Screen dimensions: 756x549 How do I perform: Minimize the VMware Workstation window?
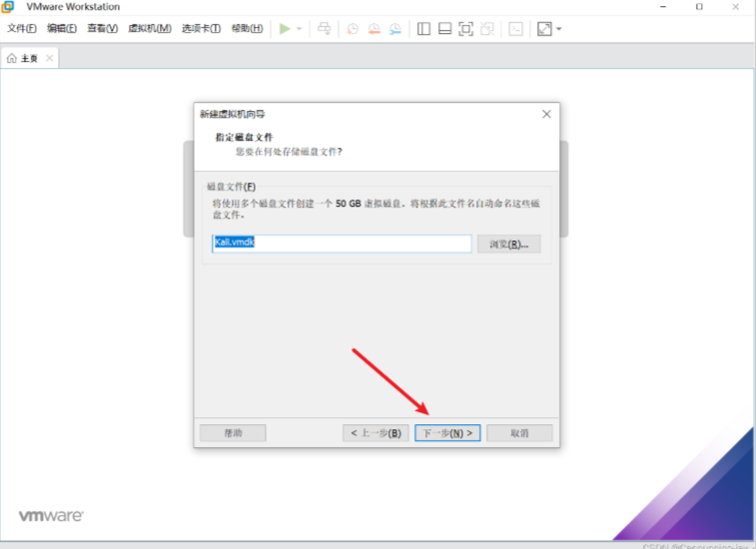[x=663, y=7]
